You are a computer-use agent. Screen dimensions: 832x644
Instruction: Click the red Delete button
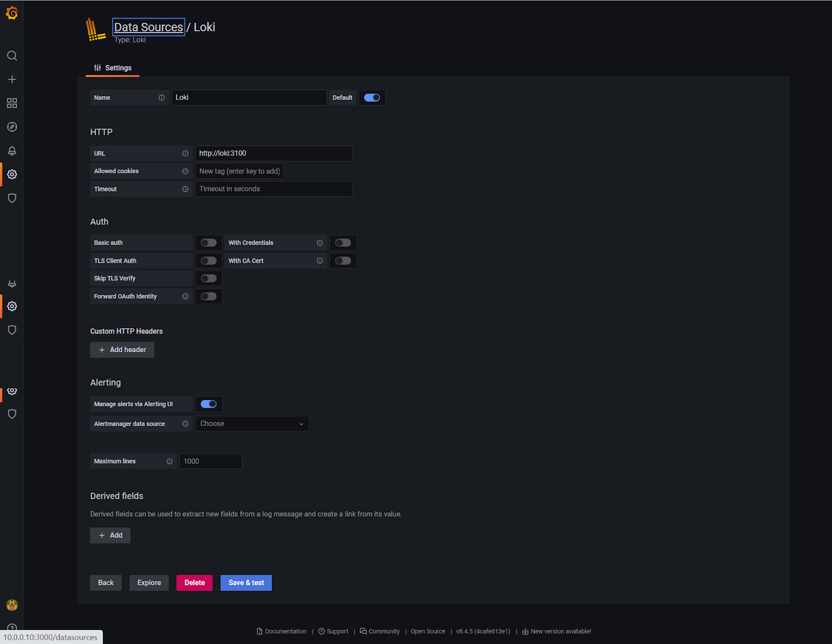click(x=194, y=583)
